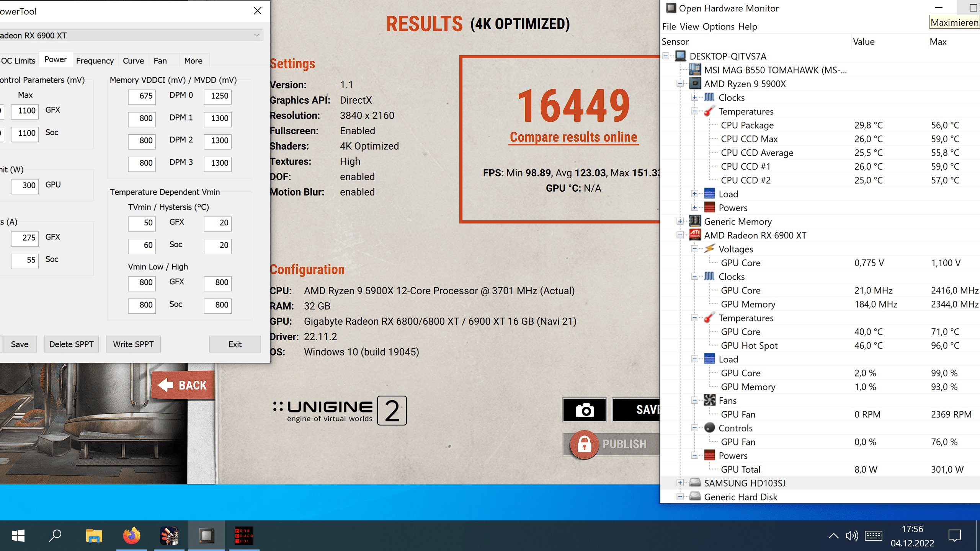Click the DESKTOP-QITVS7A computer icon
This screenshot has width=980, height=551.
pos(681,56)
